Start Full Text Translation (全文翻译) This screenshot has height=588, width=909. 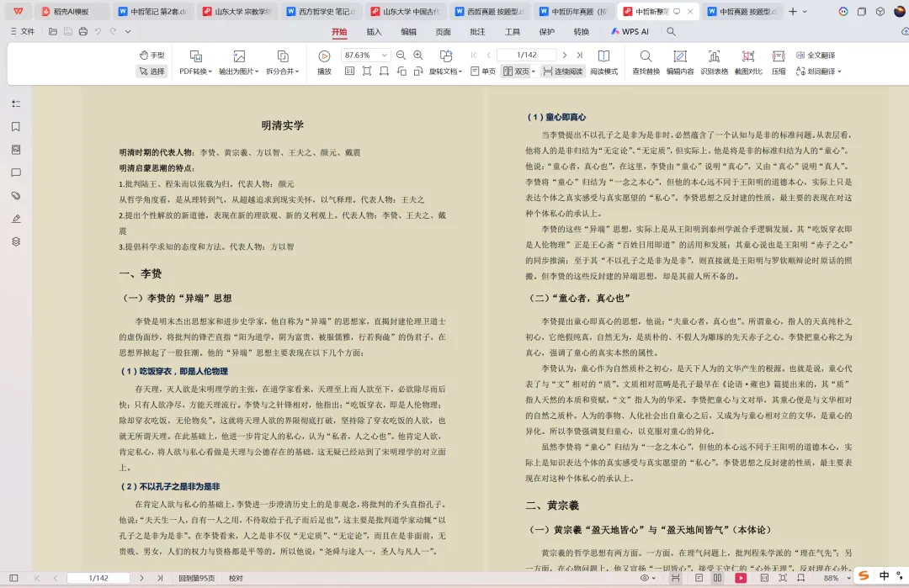point(820,54)
